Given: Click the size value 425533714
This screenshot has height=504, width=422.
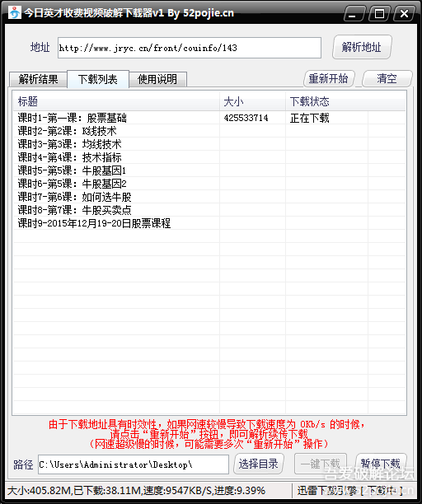Looking at the screenshot, I should click(246, 118).
